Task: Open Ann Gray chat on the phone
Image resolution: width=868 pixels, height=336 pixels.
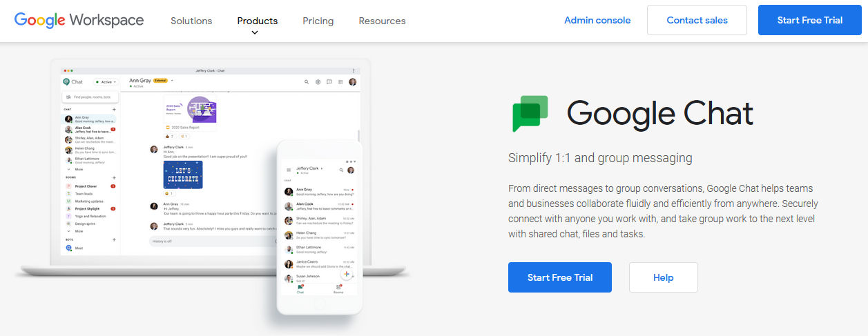Action: coord(319,192)
